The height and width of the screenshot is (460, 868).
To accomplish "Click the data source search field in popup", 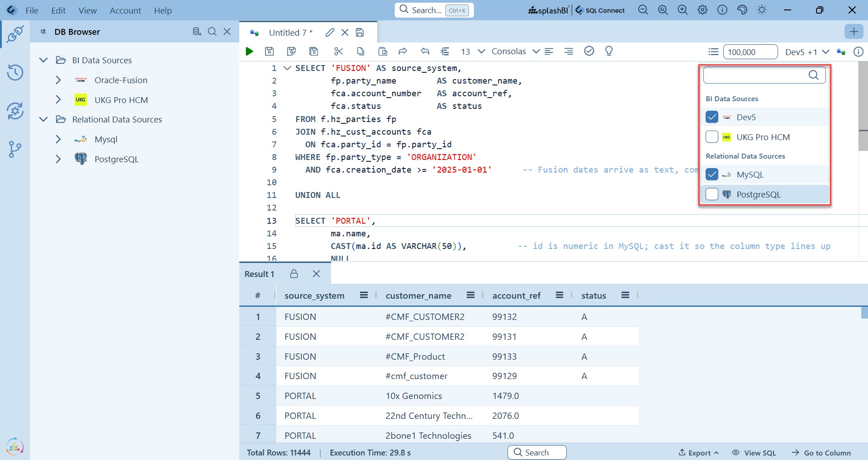I will [764, 75].
